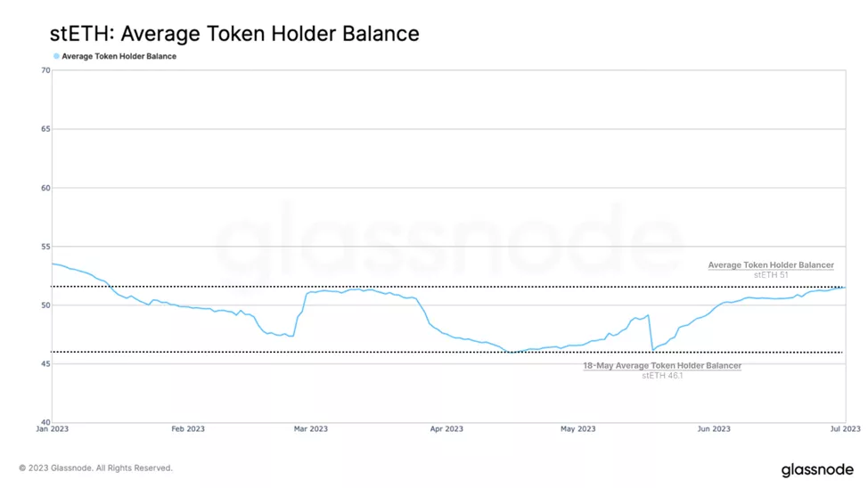Viewport: 868px width, 488px height.
Task: Open the 'Average Token Holder Balancer' annotation link
Action: point(771,265)
